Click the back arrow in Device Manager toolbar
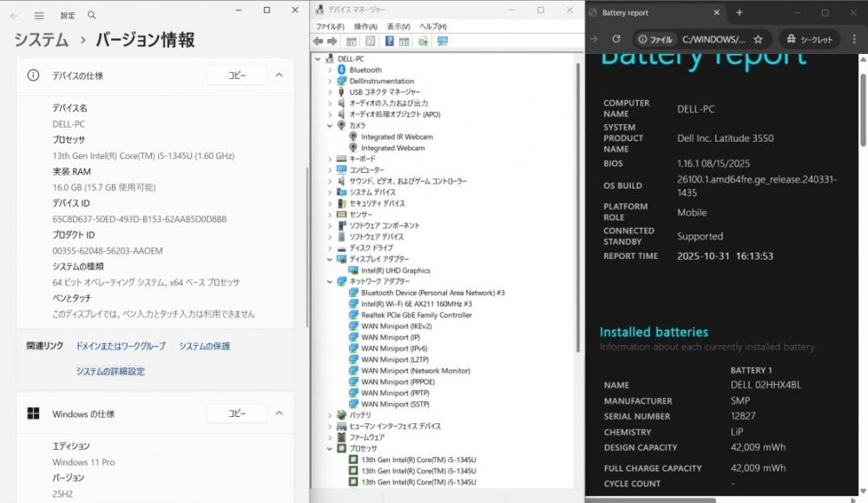Image resolution: width=868 pixels, height=503 pixels. click(x=318, y=41)
